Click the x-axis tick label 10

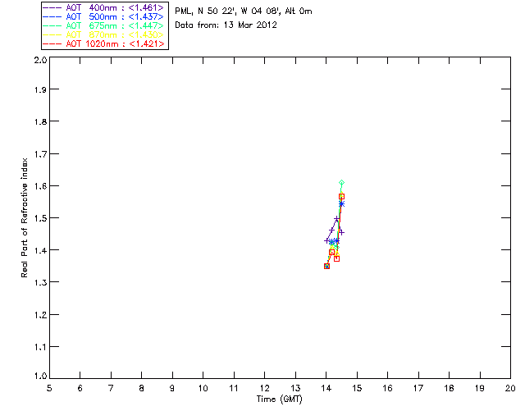203,388
